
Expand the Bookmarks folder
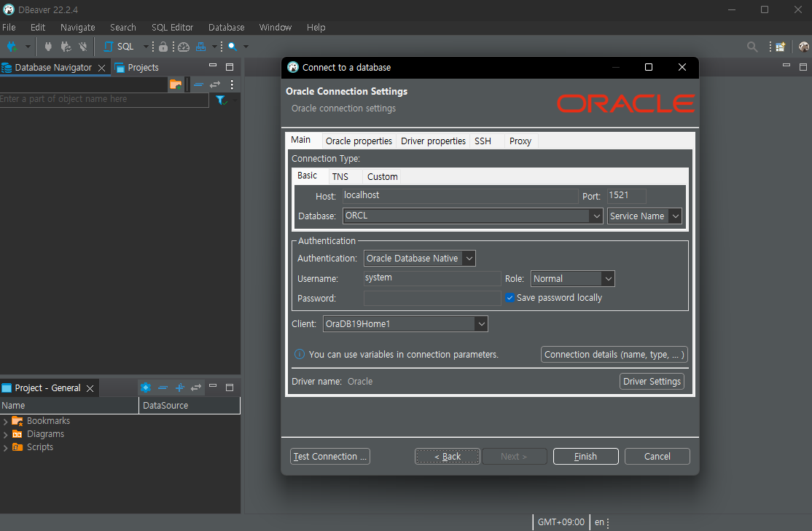pyautogui.click(x=5, y=421)
